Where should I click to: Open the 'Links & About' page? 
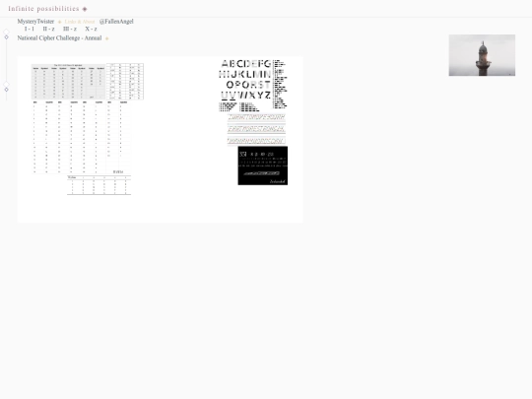coord(80,22)
